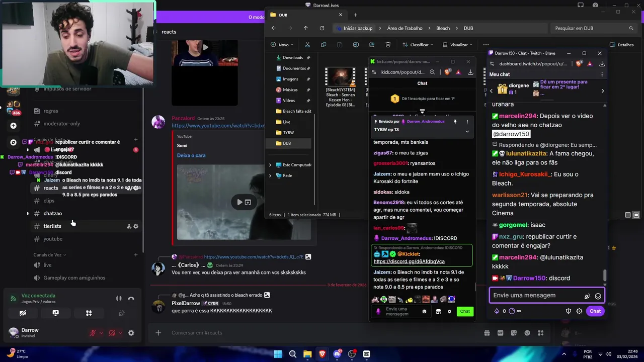The image size is (644, 362).
Task: Open the Downloads quick access folder
Action: [293, 58]
